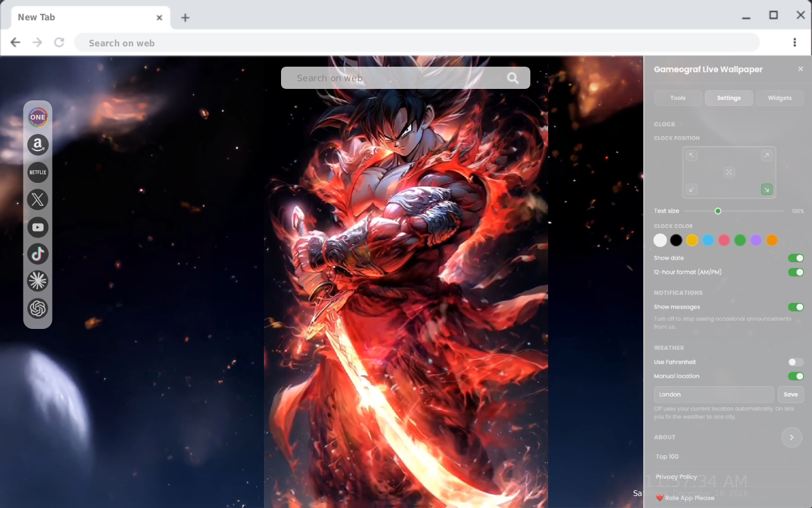Close the Gameograf Live Wallpaper panel
812x508 pixels.
801,69
